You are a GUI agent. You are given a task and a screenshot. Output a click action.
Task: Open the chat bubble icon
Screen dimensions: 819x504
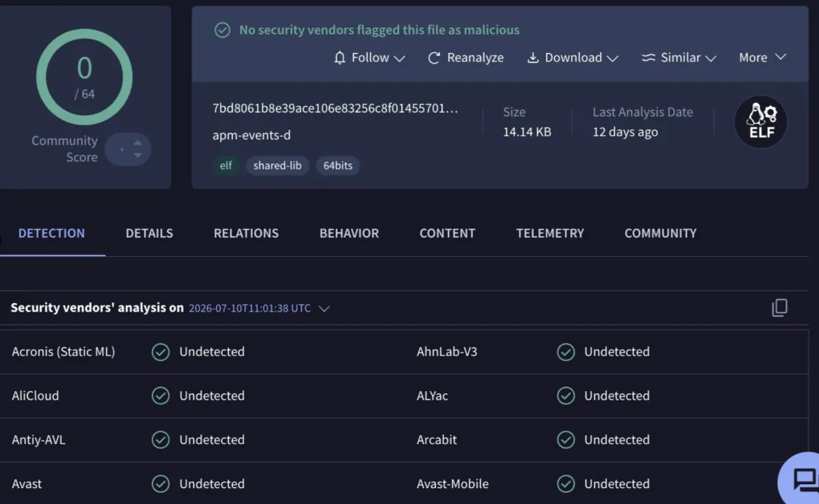click(805, 480)
